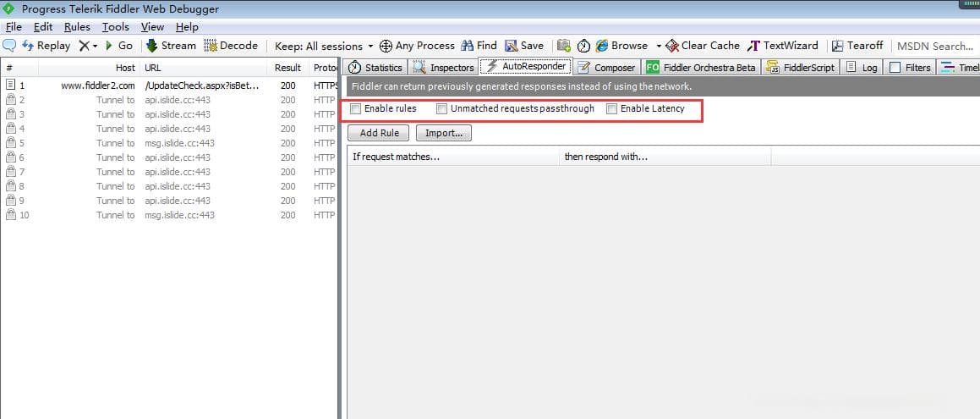Sort sessions by URL column header
The height and width of the screenshot is (419, 980).
tap(204, 68)
